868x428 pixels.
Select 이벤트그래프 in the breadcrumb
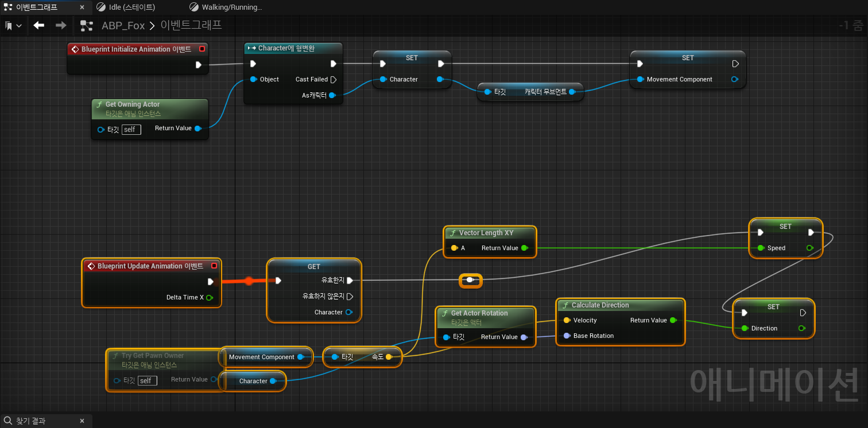pos(191,25)
